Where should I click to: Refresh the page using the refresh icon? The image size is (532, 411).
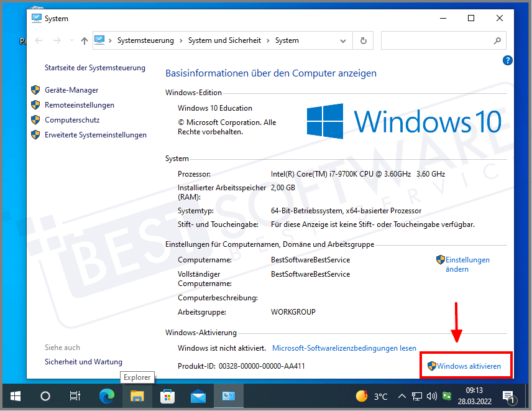point(364,40)
